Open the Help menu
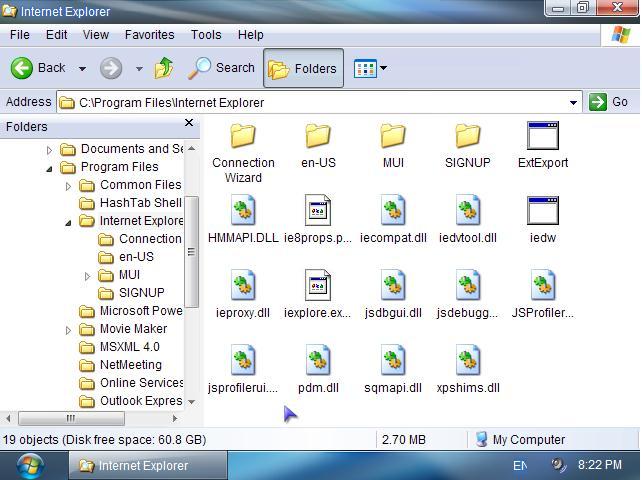This screenshot has width=642, height=480. pyautogui.click(x=251, y=35)
